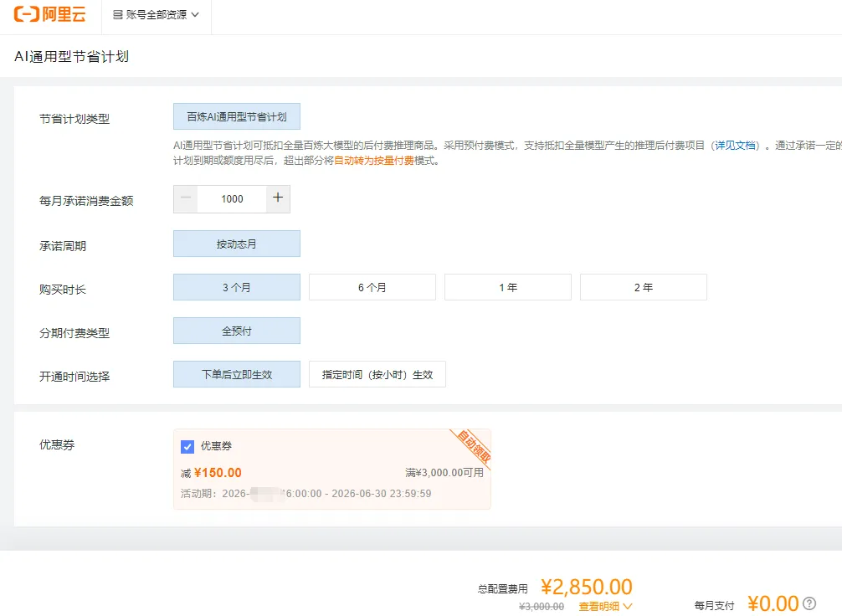Select 指定时间（按小时）生效 activation option
Viewport: 842px width, 616px height.
click(377, 374)
